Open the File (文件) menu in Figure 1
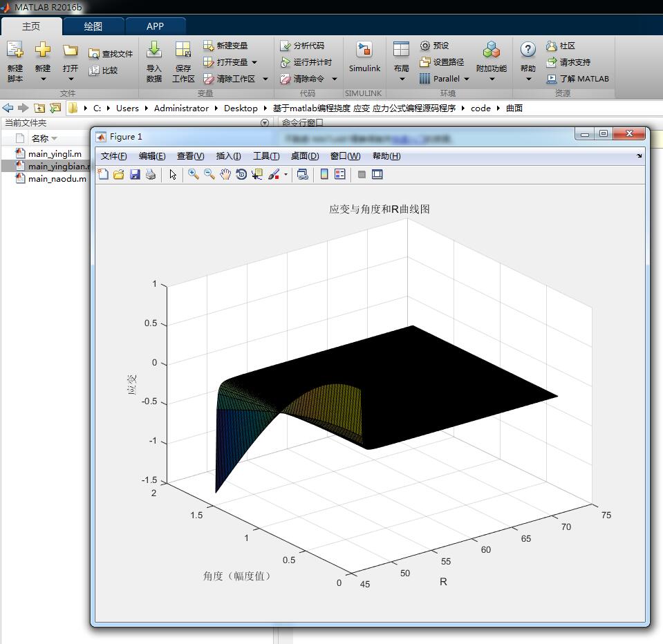This screenshot has height=644, width=663. (x=114, y=156)
